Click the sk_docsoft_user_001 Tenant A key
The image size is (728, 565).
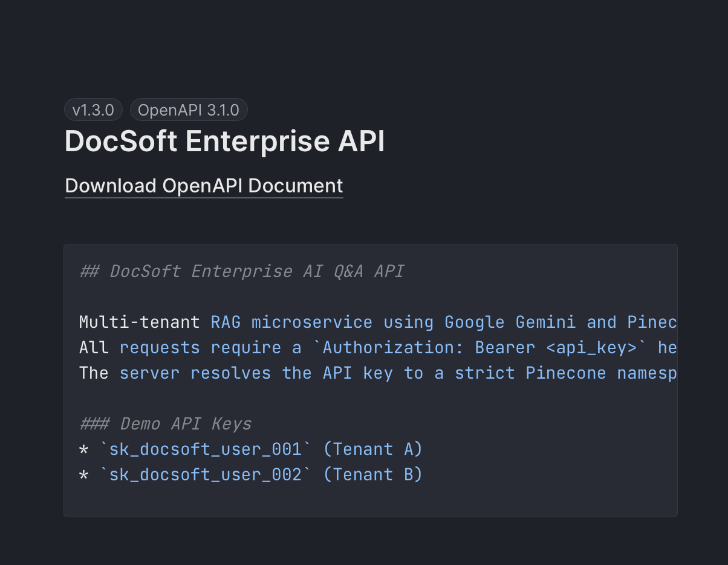pyautogui.click(x=251, y=449)
